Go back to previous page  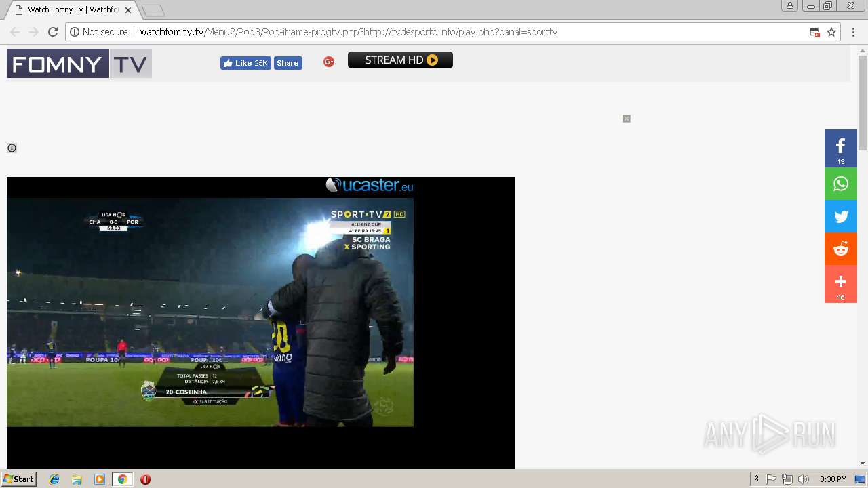point(15,32)
